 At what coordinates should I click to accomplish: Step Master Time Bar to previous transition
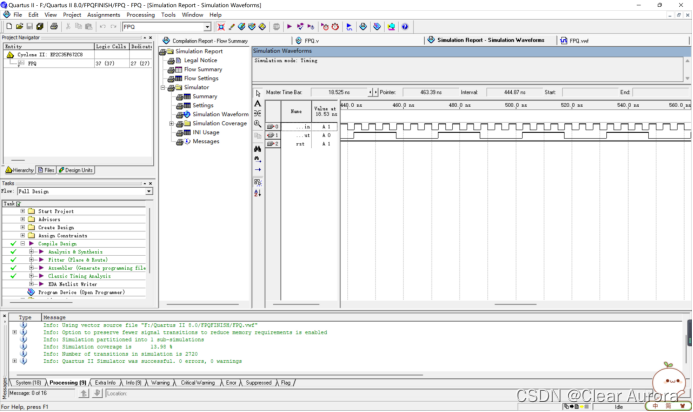pos(370,92)
